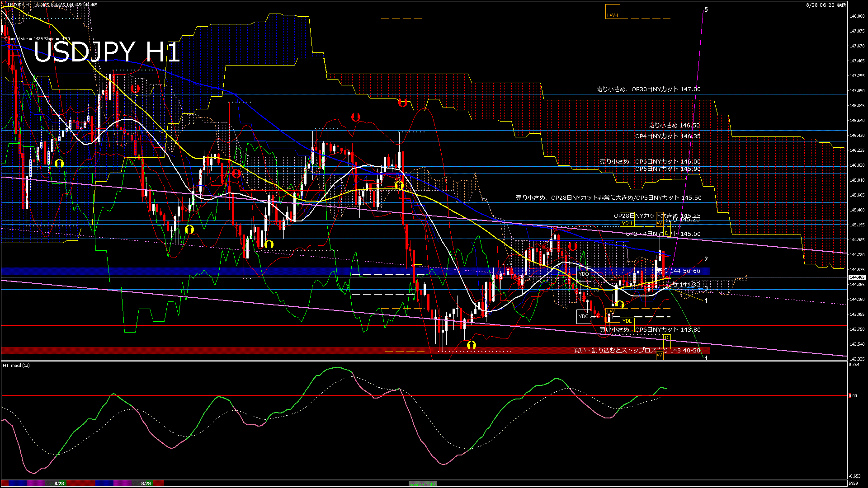The width and height of the screenshot is (868, 488).
Task: Click wave projection number 2
Action: [706, 259]
